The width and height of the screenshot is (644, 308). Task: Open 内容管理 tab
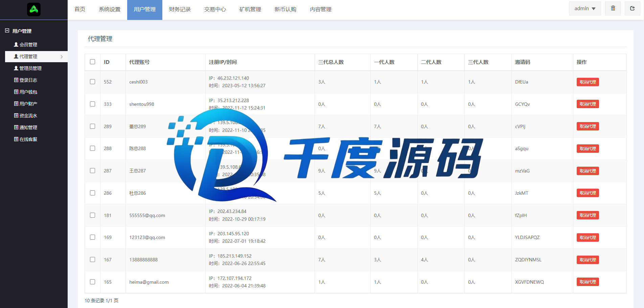(x=321, y=9)
